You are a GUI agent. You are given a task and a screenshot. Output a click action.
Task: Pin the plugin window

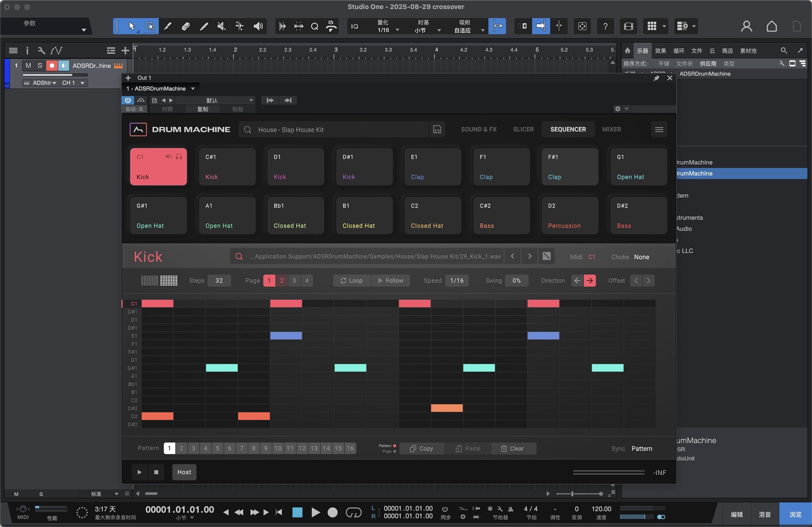(x=656, y=78)
